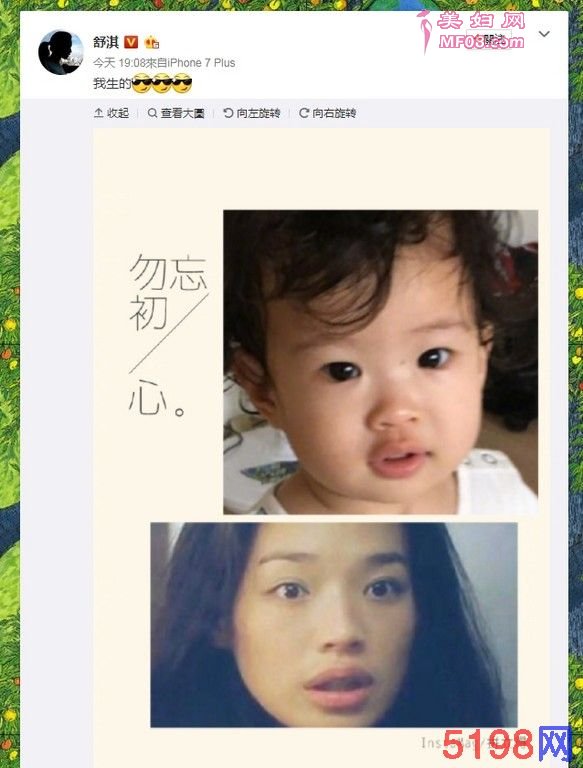Expand the post options chevron at top right

pyautogui.click(x=544, y=34)
